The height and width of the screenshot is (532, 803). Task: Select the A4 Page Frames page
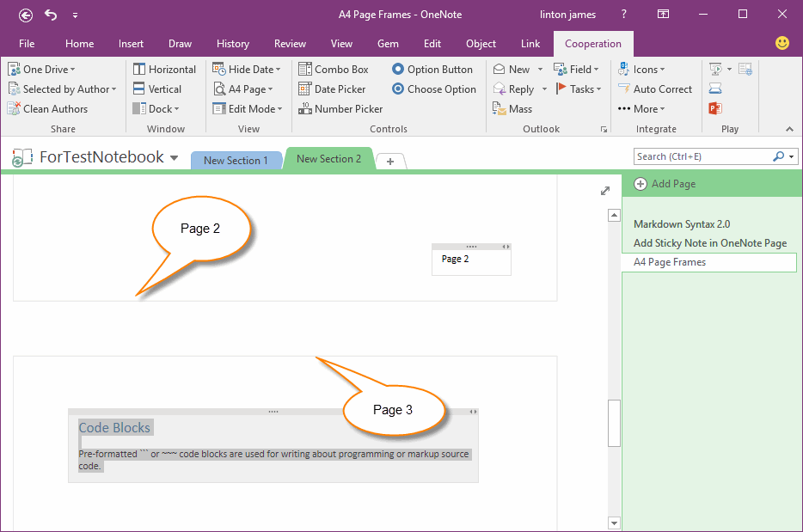(709, 262)
